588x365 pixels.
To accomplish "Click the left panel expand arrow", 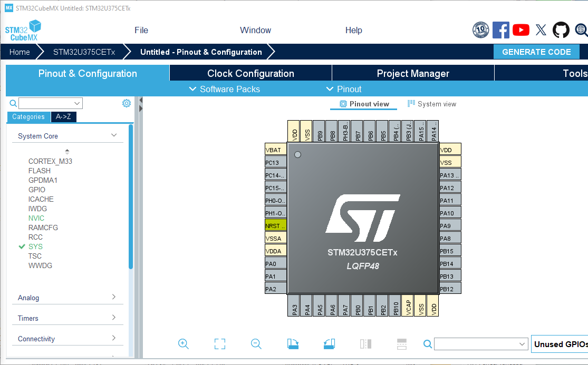I will [x=141, y=108].
